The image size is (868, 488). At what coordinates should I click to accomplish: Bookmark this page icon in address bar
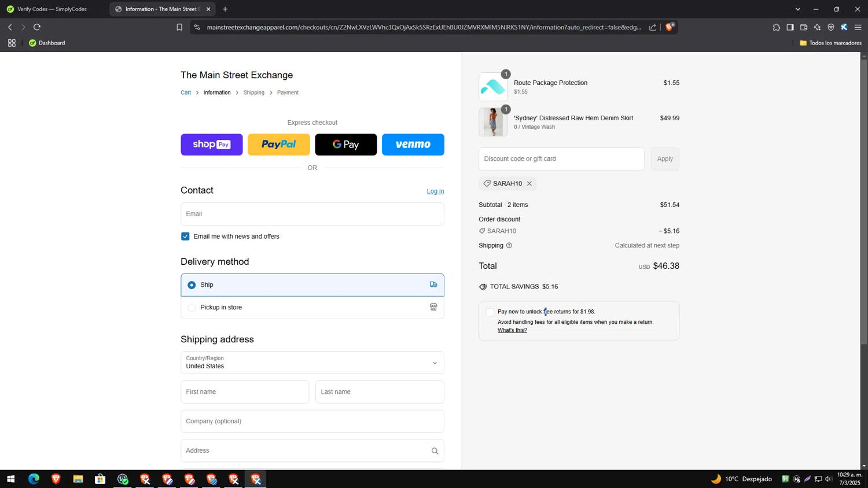point(179,27)
